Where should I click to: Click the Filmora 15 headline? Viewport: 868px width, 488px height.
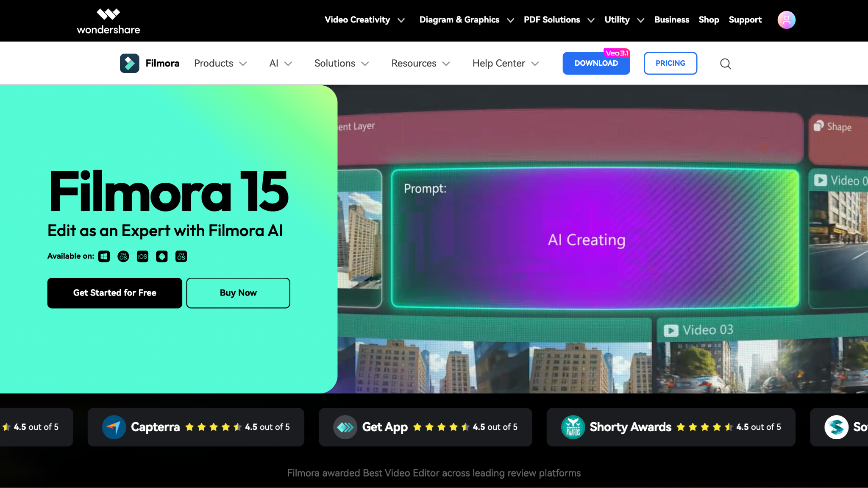coord(169,191)
